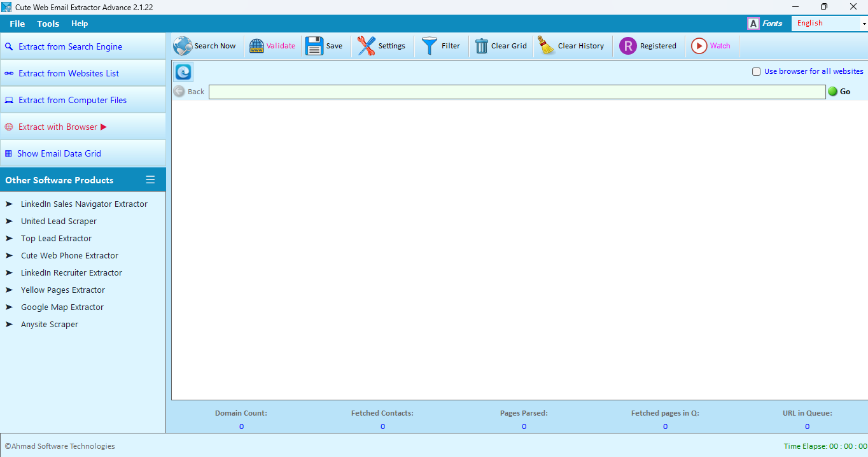Click the Save floppy disk icon

(314, 46)
